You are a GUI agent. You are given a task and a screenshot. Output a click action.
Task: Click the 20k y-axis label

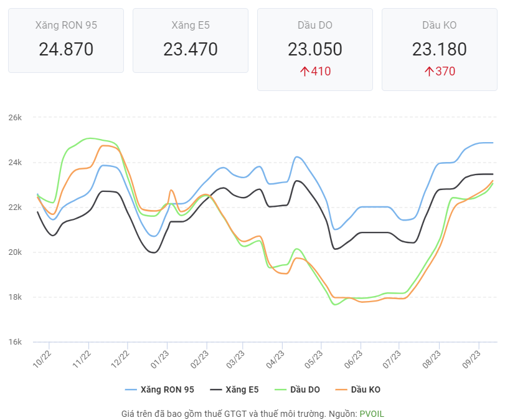[x=15, y=252]
